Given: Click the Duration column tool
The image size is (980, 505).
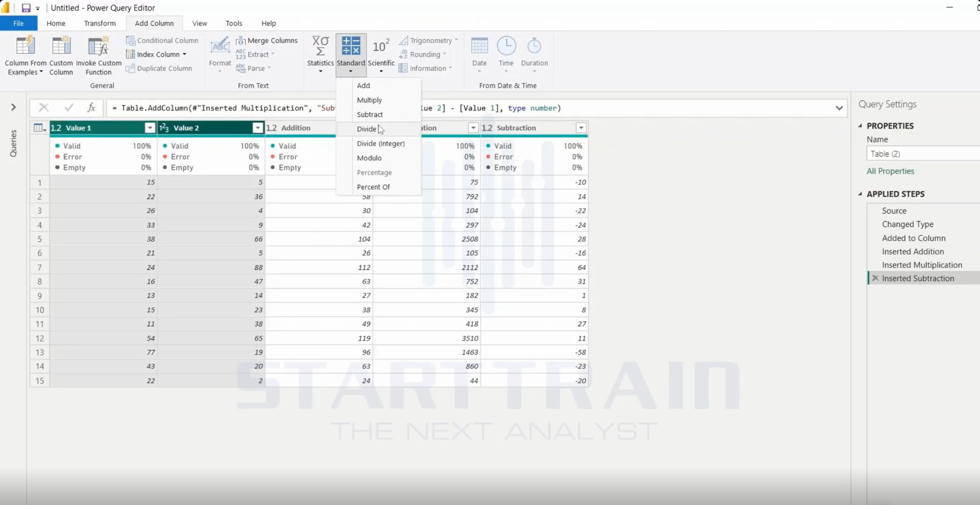Looking at the screenshot, I should point(534,54).
